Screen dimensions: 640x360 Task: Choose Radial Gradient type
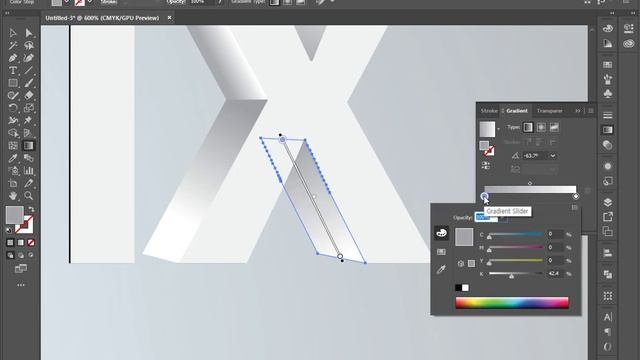pos(541,127)
